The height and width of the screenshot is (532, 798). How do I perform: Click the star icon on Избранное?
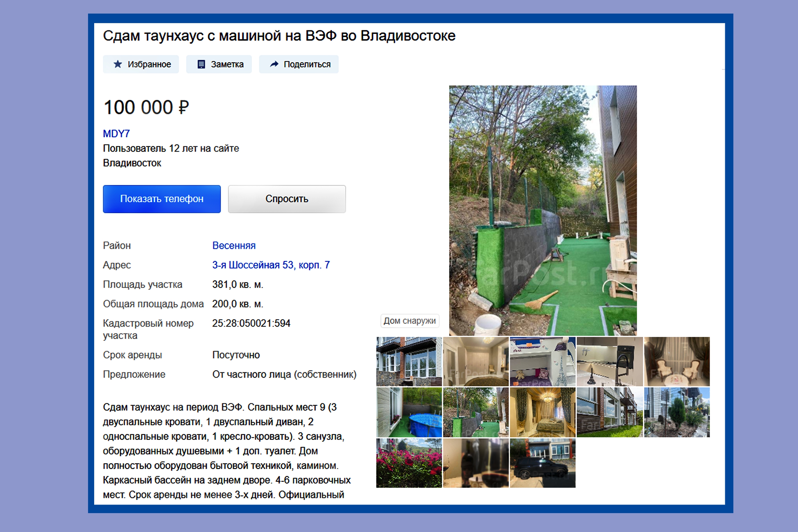click(x=118, y=64)
